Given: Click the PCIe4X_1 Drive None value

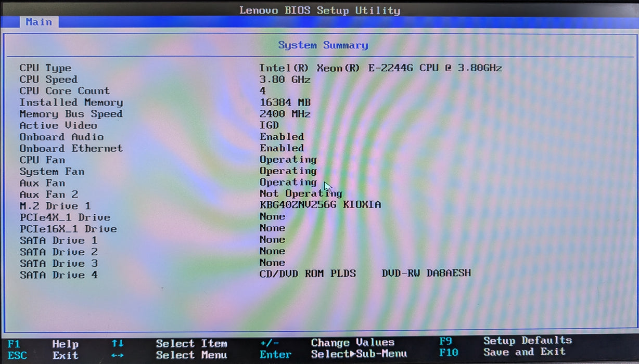Looking at the screenshot, I should [x=272, y=216].
